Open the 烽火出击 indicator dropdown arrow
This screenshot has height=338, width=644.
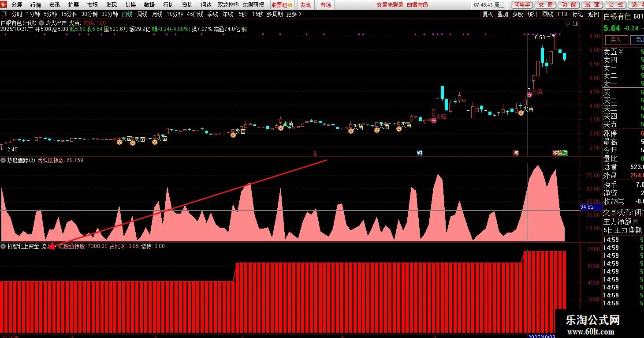click(x=41, y=23)
